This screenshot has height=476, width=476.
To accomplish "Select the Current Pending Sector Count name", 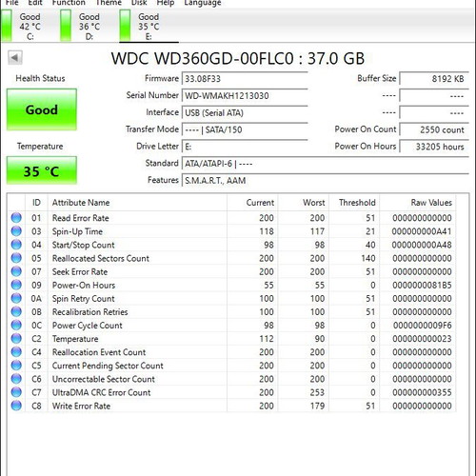I will click(x=108, y=366).
